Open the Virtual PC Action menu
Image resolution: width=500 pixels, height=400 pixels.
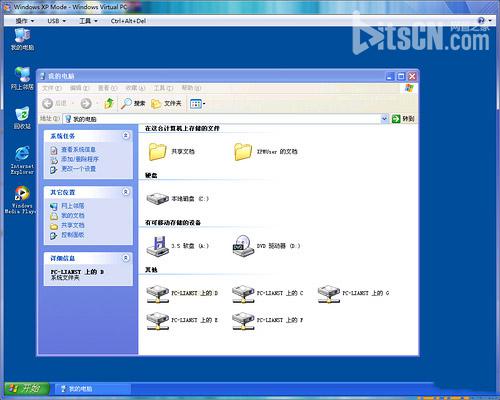[x=25, y=21]
